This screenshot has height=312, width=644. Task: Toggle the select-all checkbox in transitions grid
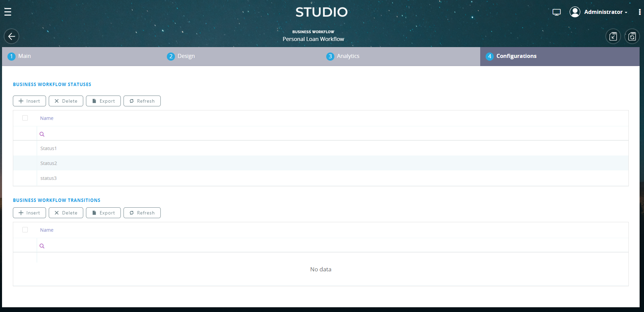[x=25, y=230]
